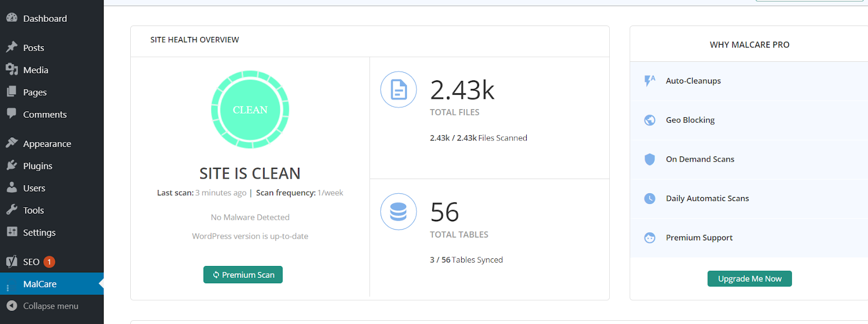This screenshot has width=868, height=324.
Task: Click the On Demand Scans shield icon
Action: [649, 159]
